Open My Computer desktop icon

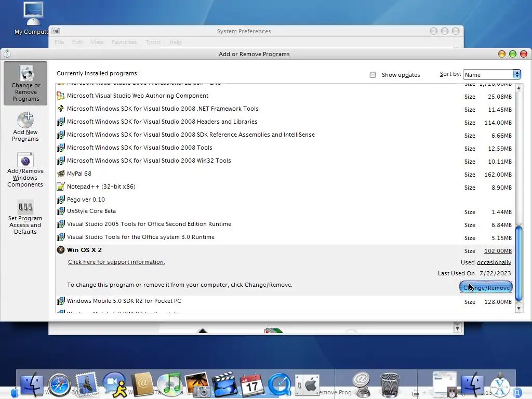click(x=33, y=18)
